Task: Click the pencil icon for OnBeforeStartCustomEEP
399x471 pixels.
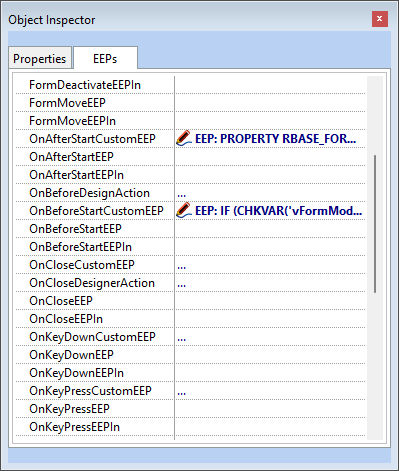Action: click(184, 210)
